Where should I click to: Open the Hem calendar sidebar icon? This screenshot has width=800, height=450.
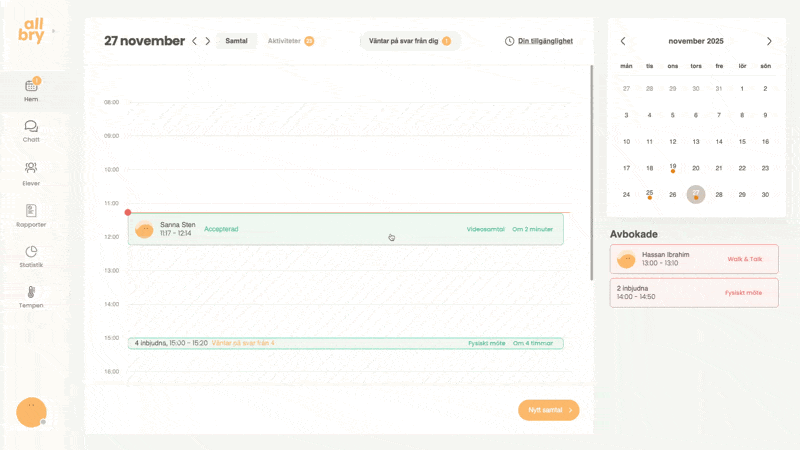[31, 87]
